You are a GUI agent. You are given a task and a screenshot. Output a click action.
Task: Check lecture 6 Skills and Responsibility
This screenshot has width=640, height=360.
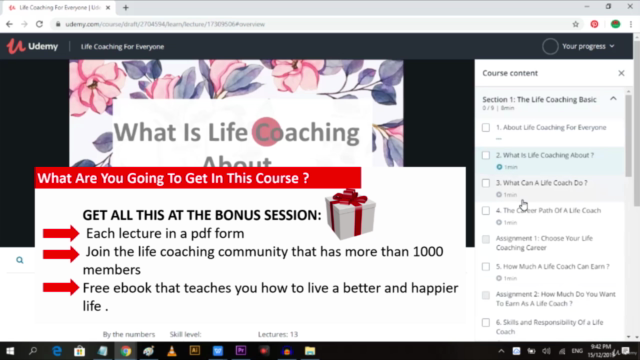[486, 322]
